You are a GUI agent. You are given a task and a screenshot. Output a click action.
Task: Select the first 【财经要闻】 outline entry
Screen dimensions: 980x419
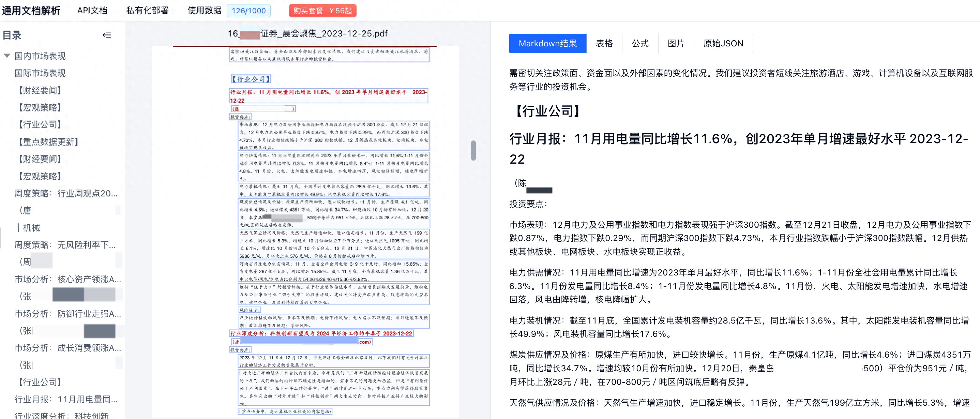(x=40, y=90)
